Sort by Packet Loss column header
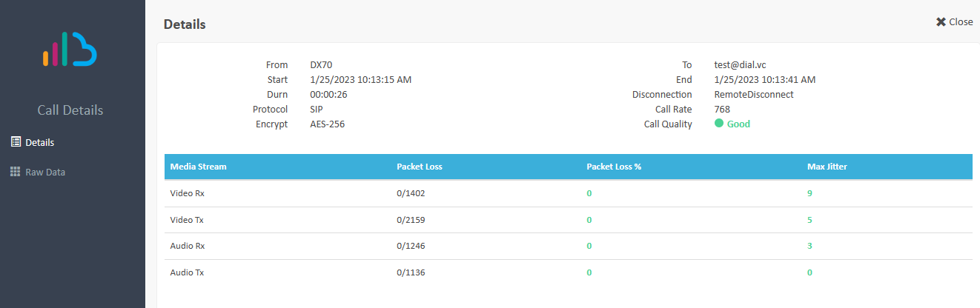 (x=420, y=167)
